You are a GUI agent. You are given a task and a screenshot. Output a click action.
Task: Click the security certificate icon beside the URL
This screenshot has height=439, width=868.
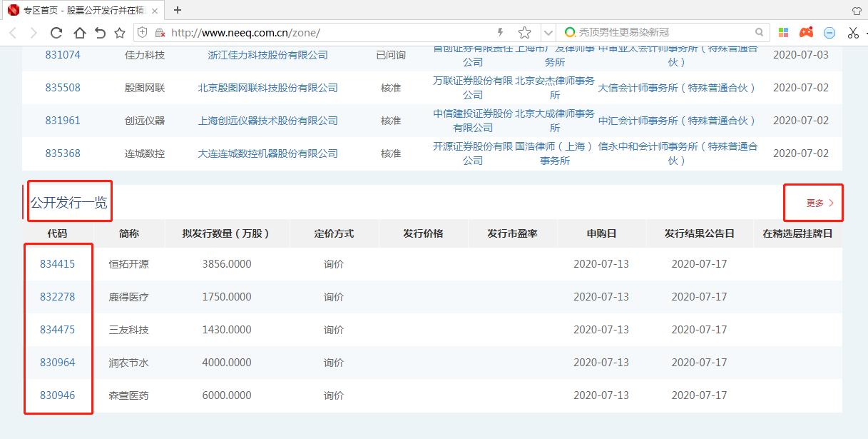(160, 32)
